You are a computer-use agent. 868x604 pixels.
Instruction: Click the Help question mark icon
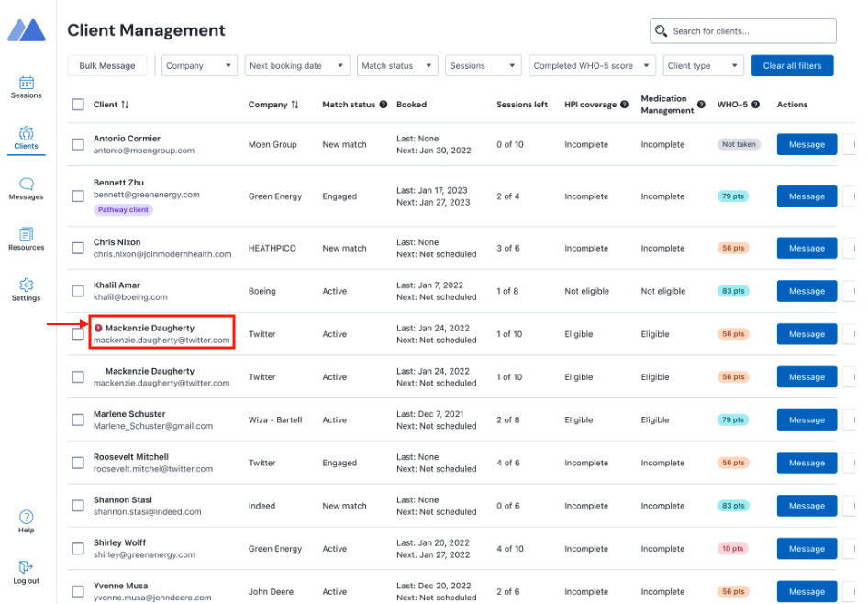pos(26,517)
